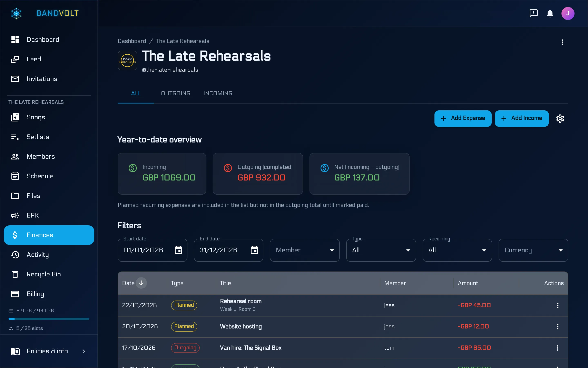Open the user avatar J menu

point(568,13)
